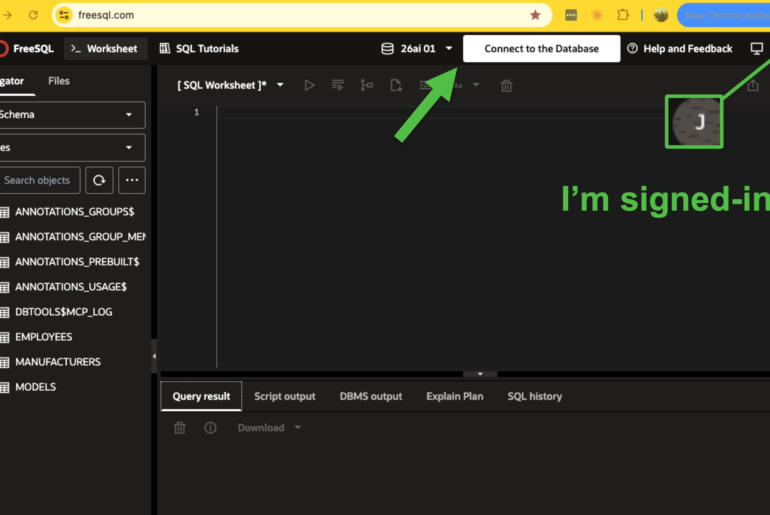The image size is (770, 515).
Task: Click Connect to the Database button
Action: click(542, 49)
